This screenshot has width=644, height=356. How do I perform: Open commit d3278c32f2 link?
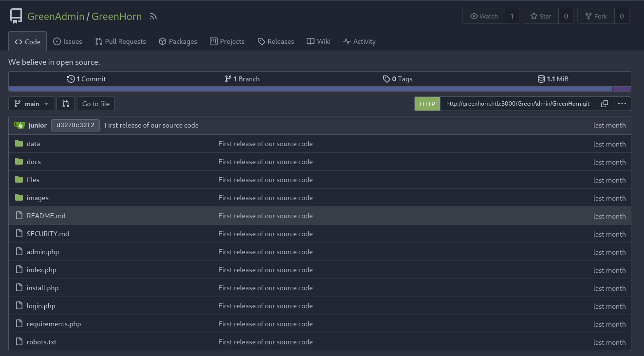[x=75, y=125]
